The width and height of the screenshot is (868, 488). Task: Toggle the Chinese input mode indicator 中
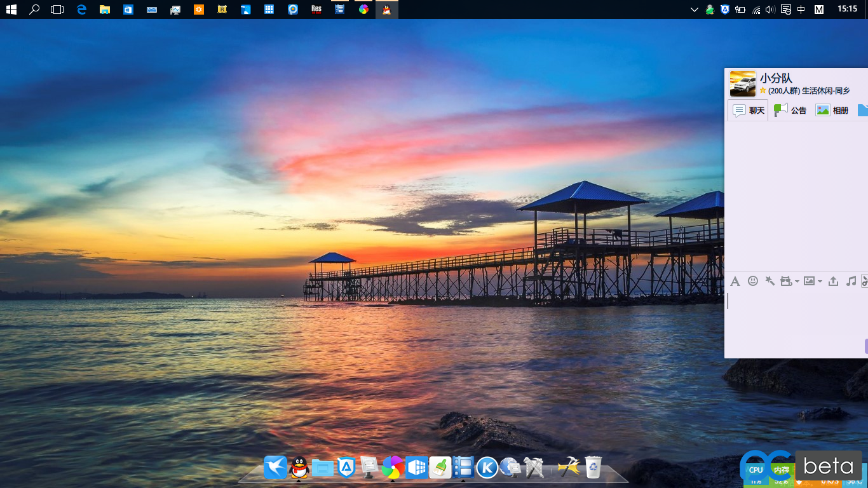[x=801, y=10]
